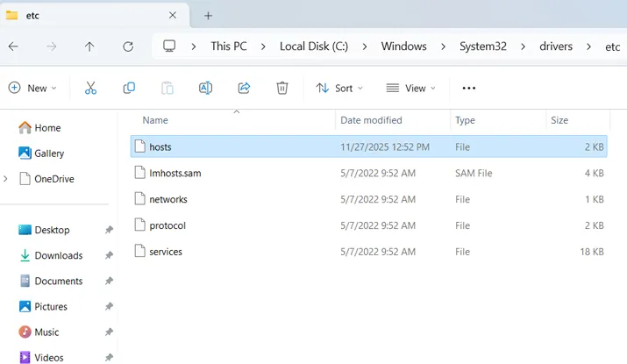This screenshot has height=364, width=627.
Task: Switch to the etc tab
Action: pos(95,16)
